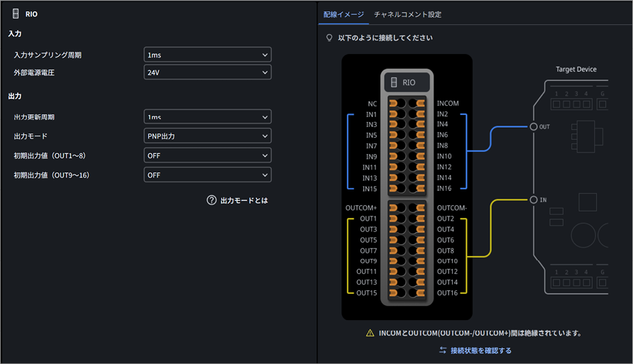
Task: Click the OUT10 terminal label
Action: point(447,260)
